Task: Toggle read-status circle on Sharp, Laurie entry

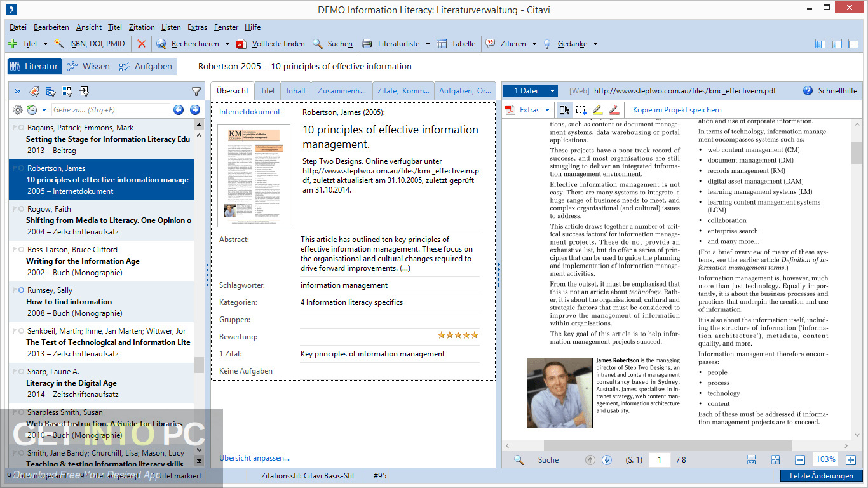Action: (x=22, y=372)
